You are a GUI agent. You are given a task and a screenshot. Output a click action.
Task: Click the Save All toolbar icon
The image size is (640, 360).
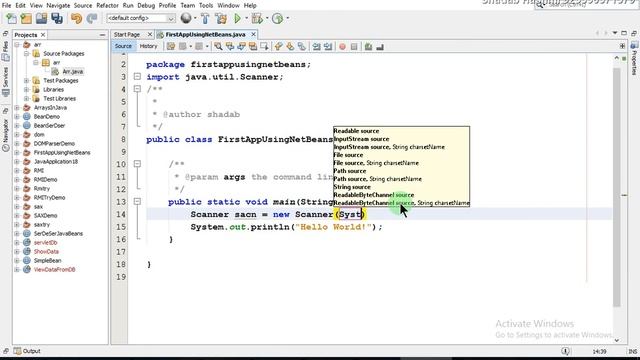coord(57,18)
